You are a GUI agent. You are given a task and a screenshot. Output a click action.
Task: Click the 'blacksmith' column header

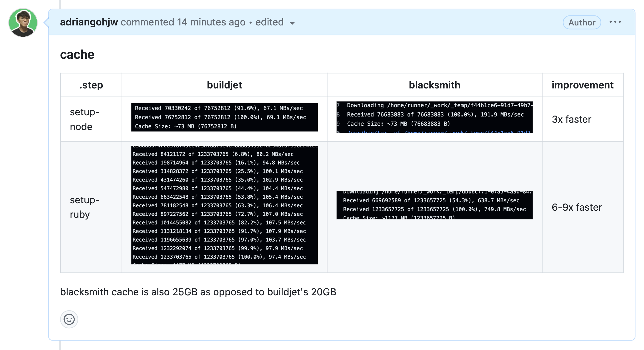pyautogui.click(x=434, y=85)
